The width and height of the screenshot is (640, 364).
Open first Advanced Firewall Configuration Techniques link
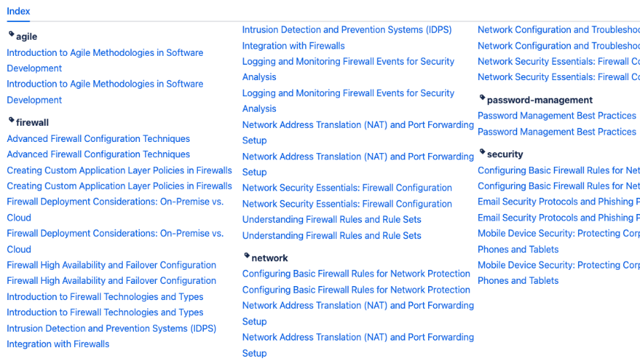(x=98, y=139)
